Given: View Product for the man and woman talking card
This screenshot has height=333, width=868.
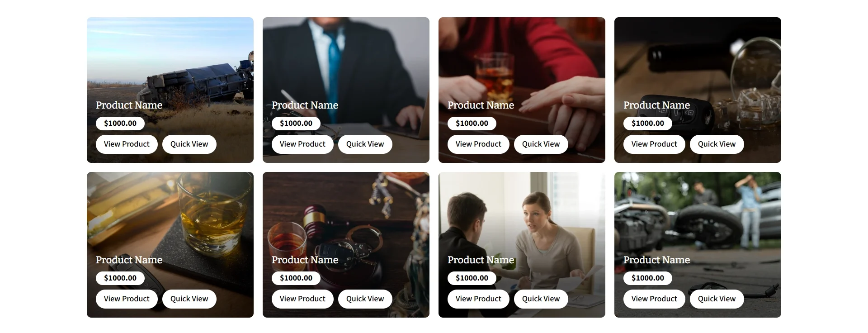Looking at the screenshot, I should [478, 299].
